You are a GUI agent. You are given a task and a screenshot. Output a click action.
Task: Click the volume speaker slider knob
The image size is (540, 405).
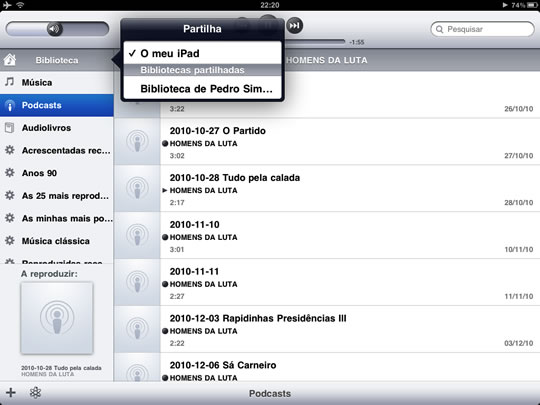click(x=54, y=29)
